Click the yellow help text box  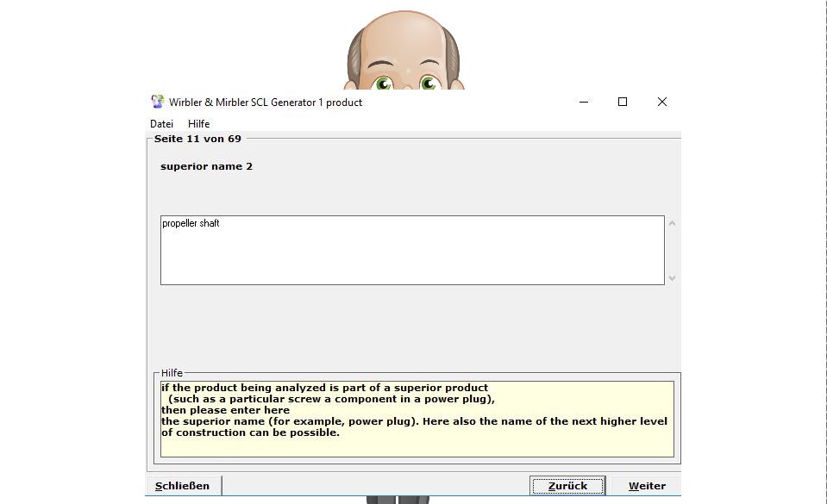pos(417,419)
